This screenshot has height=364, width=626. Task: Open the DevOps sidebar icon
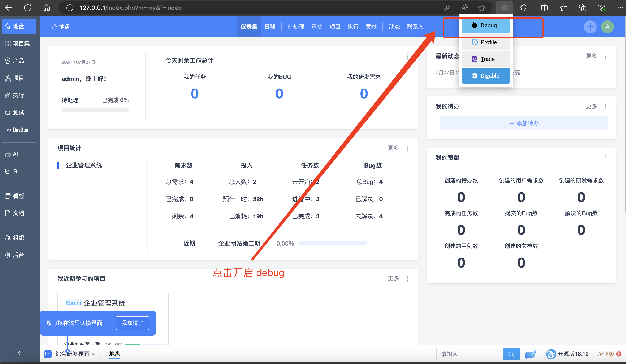(8, 130)
